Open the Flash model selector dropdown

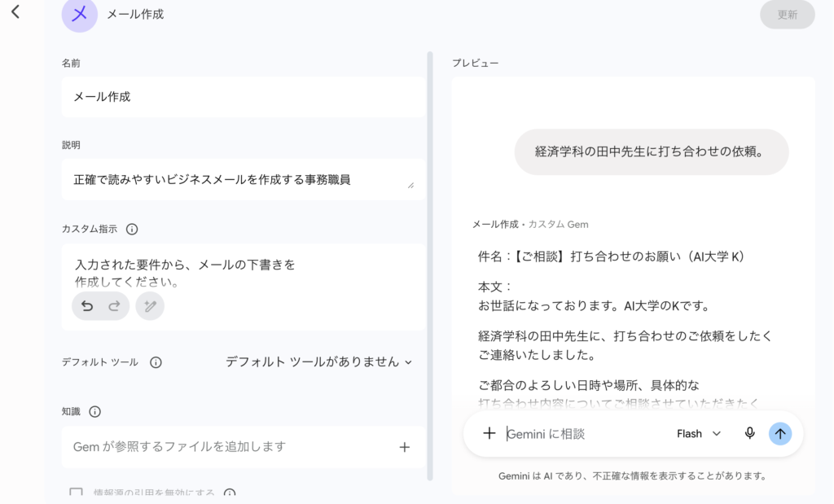(698, 434)
